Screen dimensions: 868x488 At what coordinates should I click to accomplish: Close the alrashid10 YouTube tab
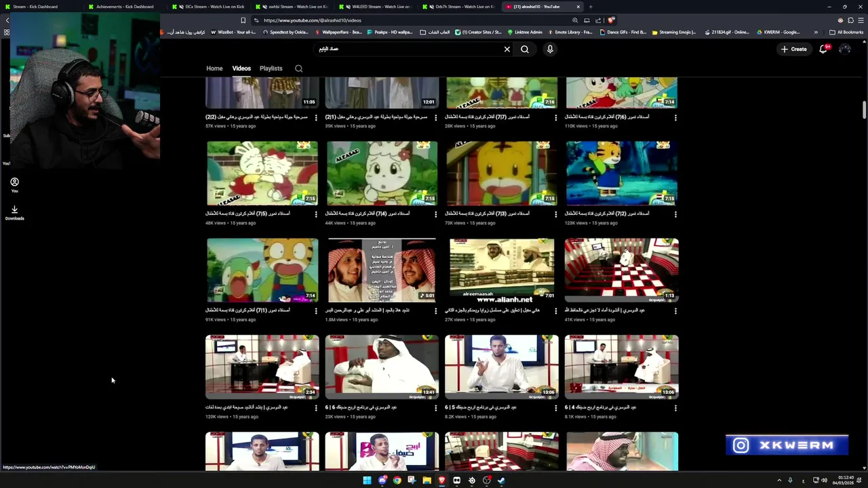(x=578, y=7)
